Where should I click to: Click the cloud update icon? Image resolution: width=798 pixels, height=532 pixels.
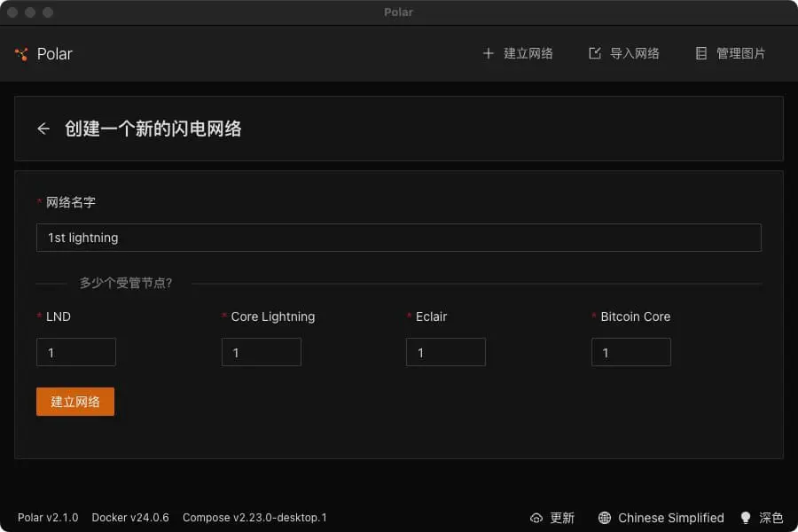tap(536, 518)
